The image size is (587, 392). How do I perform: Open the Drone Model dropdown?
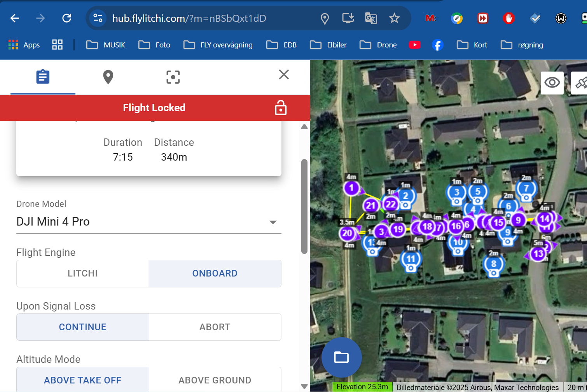tap(273, 222)
